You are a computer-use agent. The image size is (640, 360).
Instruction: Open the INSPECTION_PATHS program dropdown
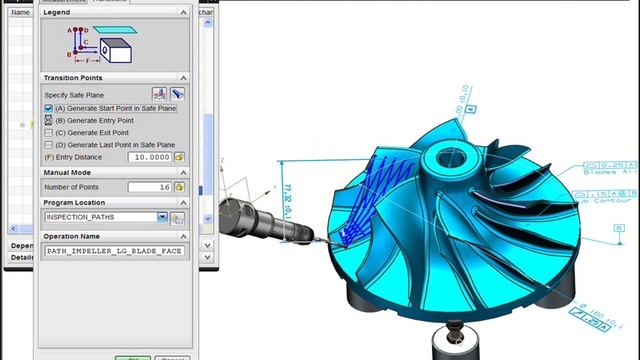pos(162,217)
